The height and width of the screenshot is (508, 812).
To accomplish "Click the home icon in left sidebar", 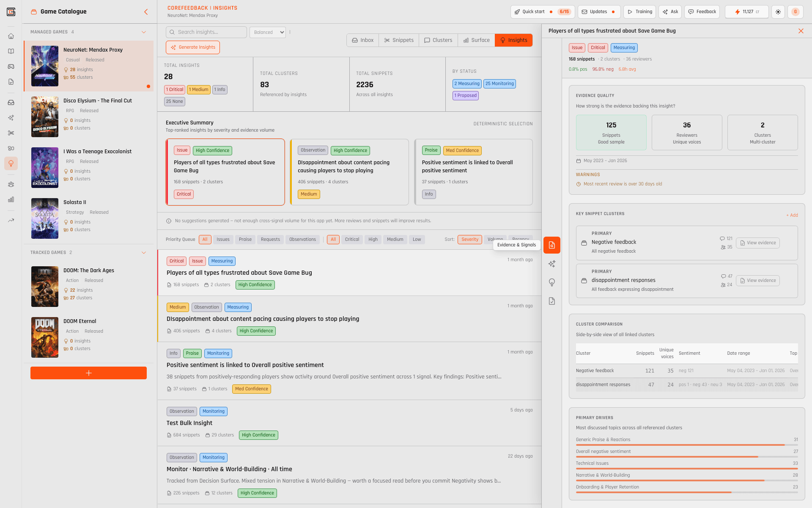I will tap(11, 36).
